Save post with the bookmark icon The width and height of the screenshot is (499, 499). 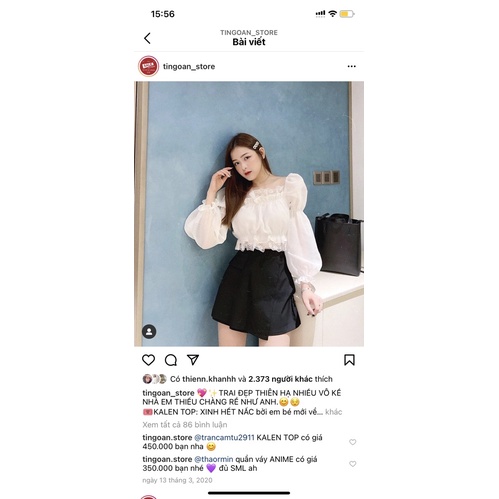[x=349, y=360]
